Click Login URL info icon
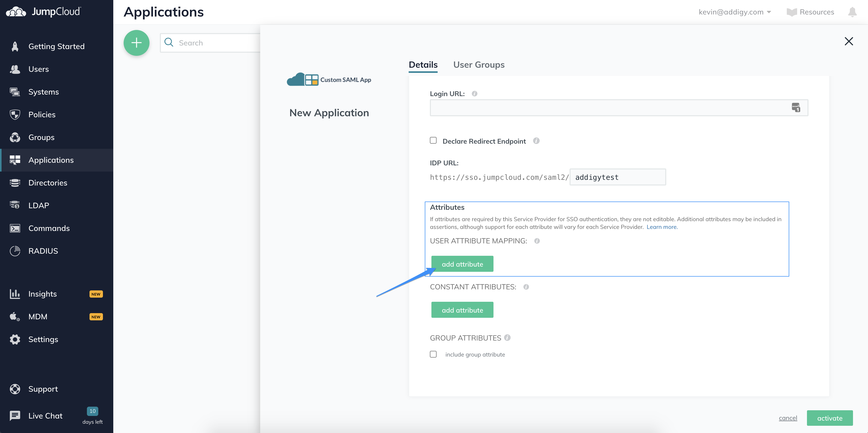Viewport: 868px width, 433px height. (x=474, y=94)
